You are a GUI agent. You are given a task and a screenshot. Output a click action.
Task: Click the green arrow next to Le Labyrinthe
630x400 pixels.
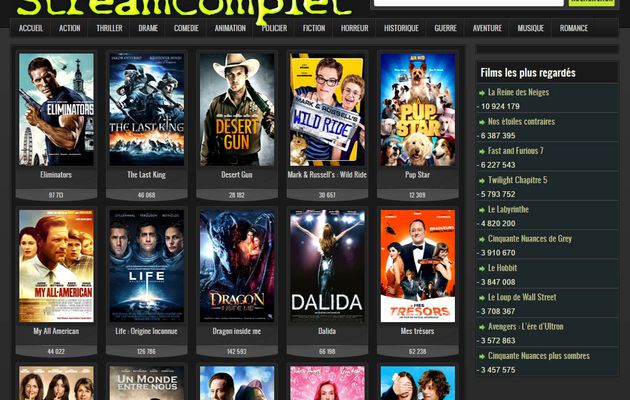pyautogui.click(x=482, y=210)
